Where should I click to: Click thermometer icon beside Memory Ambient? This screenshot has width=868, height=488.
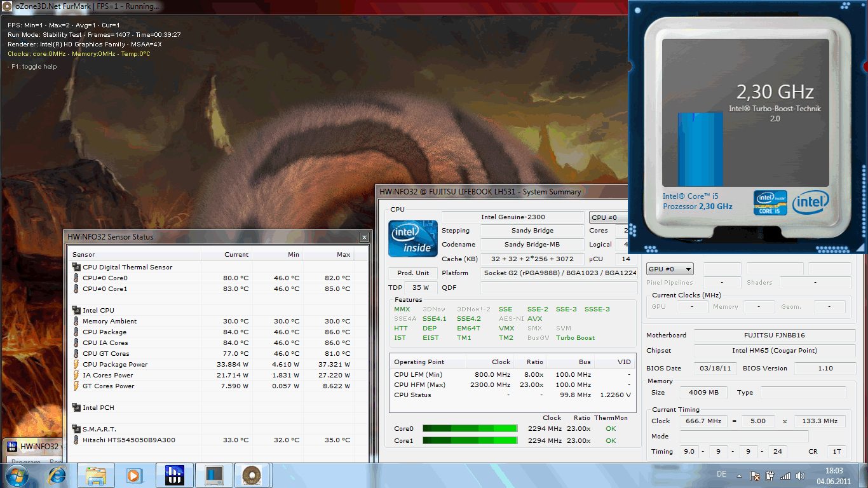coord(76,322)
